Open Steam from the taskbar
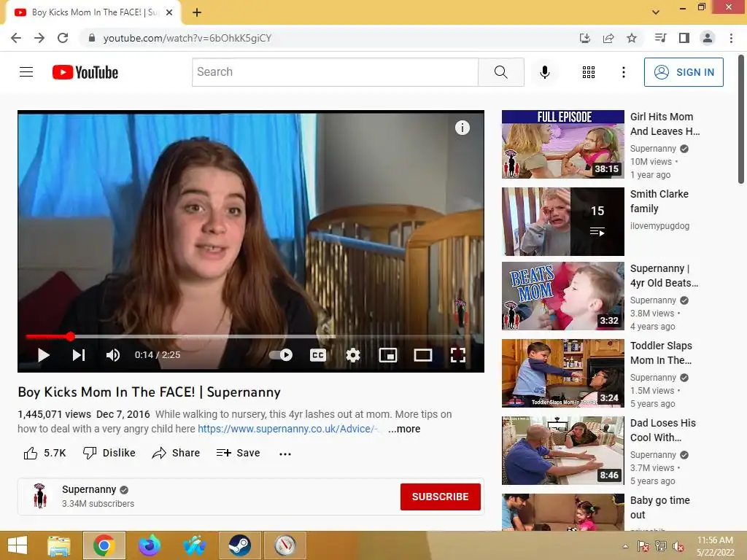This screenshot has width=747, height=560. click(x=239, y=545)
